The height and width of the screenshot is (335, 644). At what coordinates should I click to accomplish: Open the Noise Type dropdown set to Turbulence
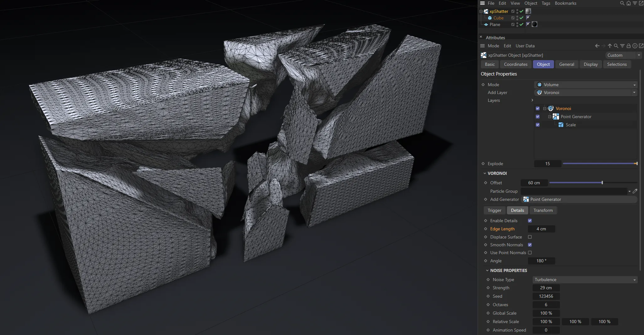click(584, 280)
